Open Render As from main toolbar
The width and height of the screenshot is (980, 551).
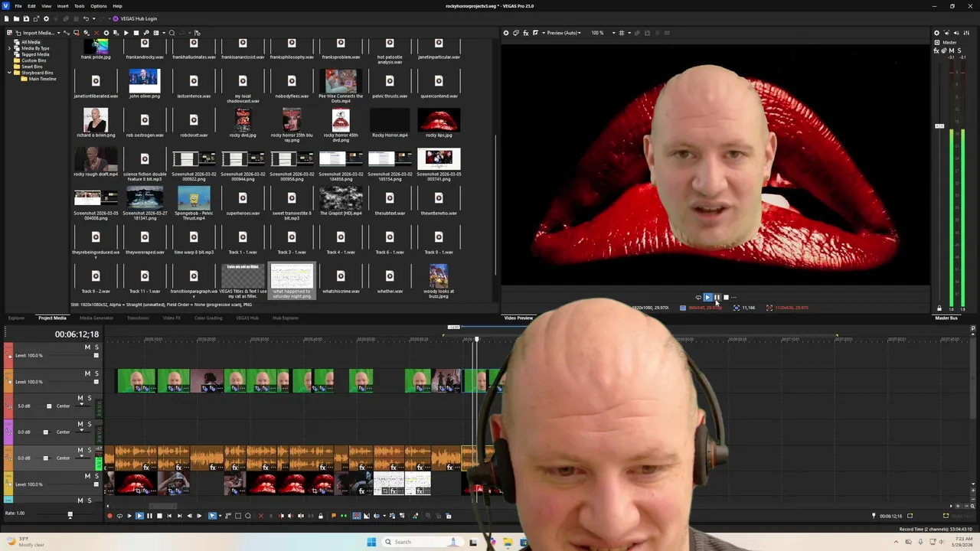(x=36, y=18)
